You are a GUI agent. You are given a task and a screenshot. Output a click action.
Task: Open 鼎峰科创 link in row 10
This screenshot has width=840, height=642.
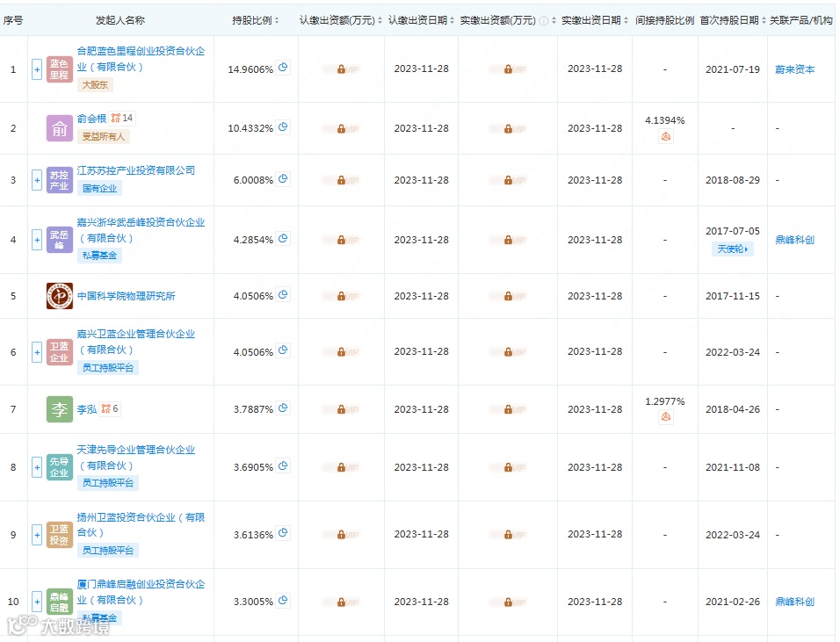pyautogui.click(x=794, y=602)
